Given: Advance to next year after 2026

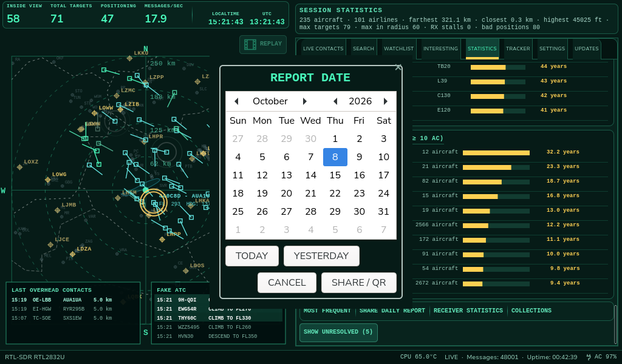Looking at the screenshot, I should click(x=385, y=101).
